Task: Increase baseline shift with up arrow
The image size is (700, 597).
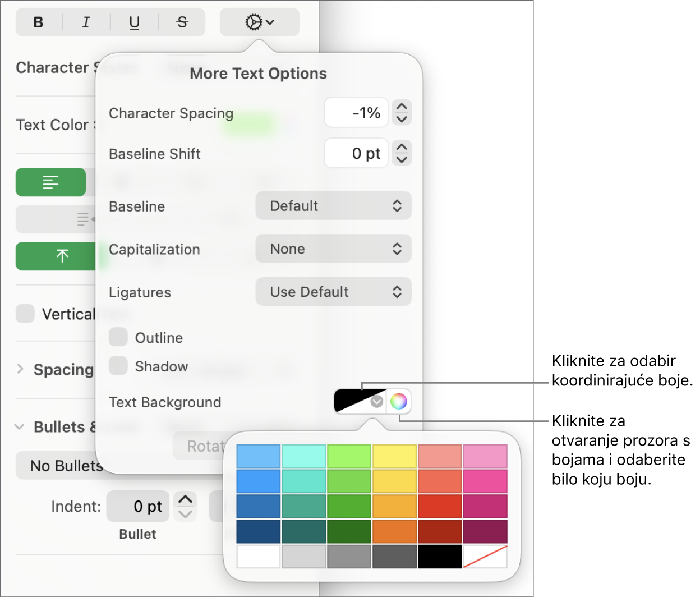Action: click(402, 147)
